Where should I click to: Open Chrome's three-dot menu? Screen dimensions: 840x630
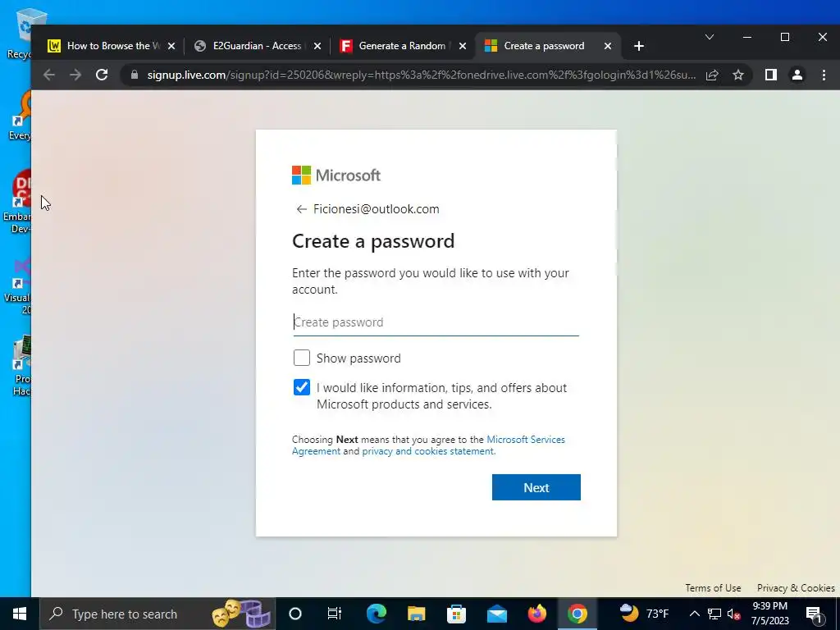coord(824,75)
